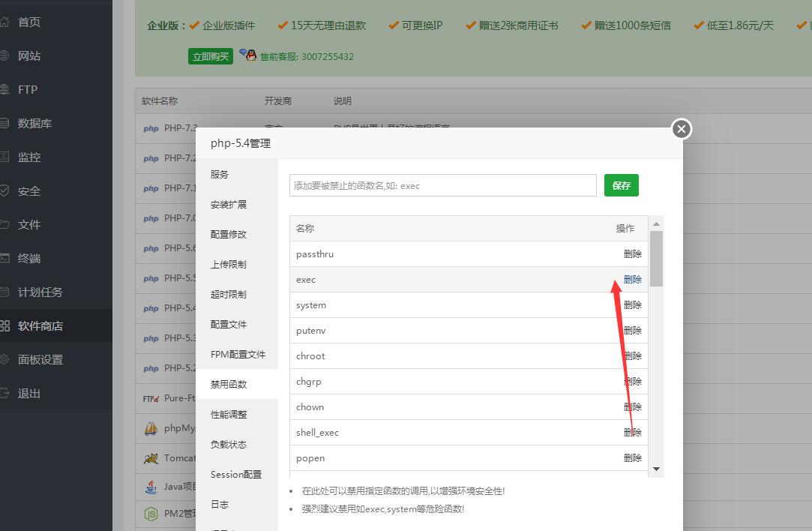Select the Session配置 tab
The width and height of the screenshot is (812, 531).
tap(236, 474)
